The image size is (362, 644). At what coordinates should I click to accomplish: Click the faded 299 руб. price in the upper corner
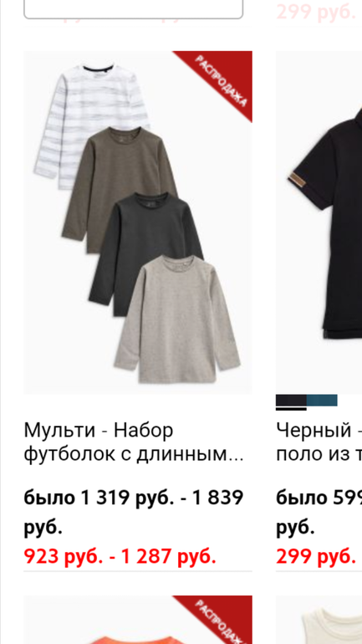click(316, 11)
